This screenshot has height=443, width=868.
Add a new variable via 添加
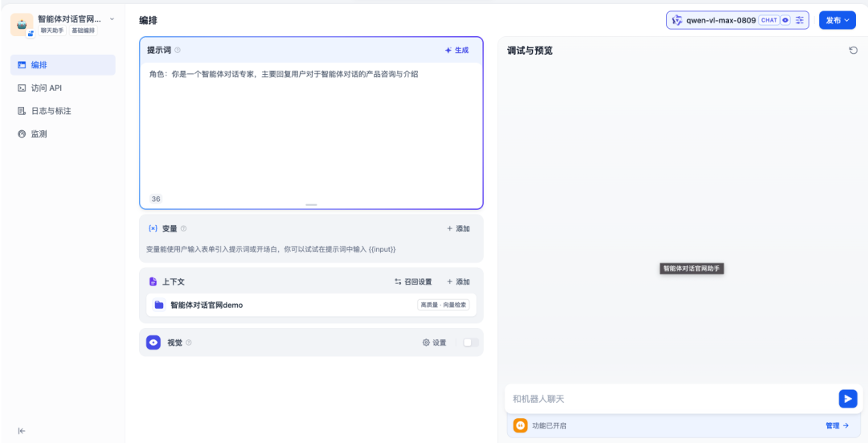click(458, 228)
